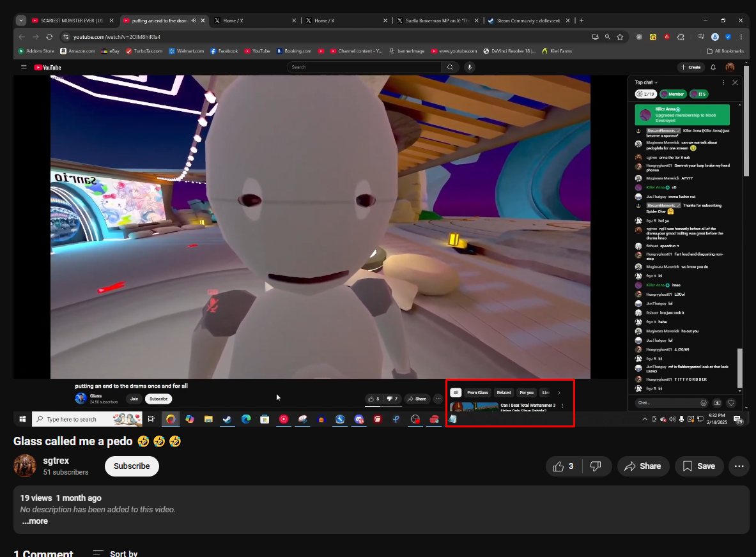Screen dimensions: 756x557
Task: Like the video with 3 likes
Action: [x=563, y=466]
